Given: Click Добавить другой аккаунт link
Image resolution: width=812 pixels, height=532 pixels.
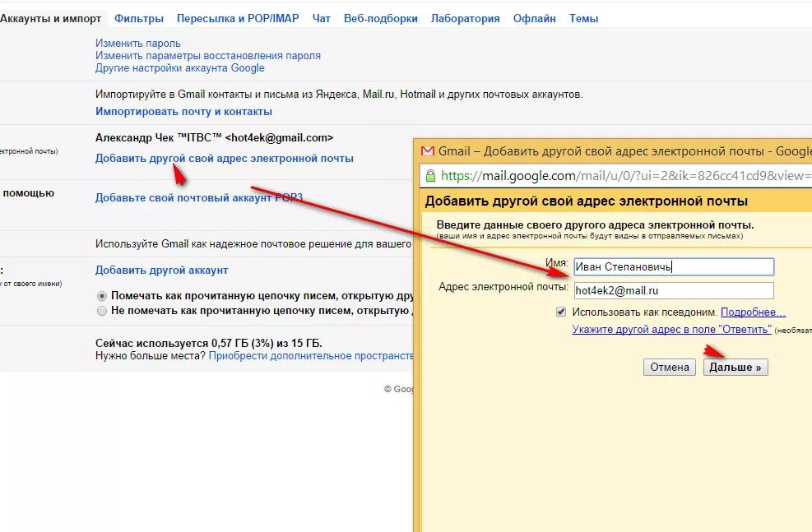Looking at the screenshot, I should [x=161, y=271].
